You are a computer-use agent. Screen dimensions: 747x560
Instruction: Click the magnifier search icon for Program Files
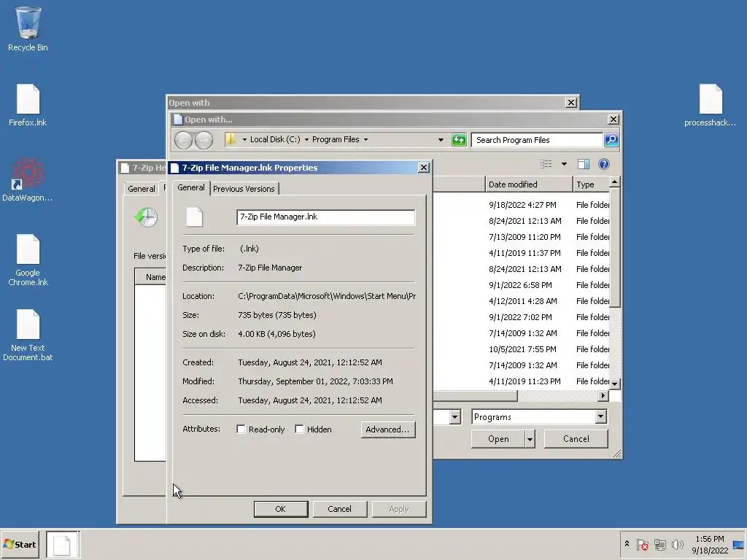coord(611,140)
